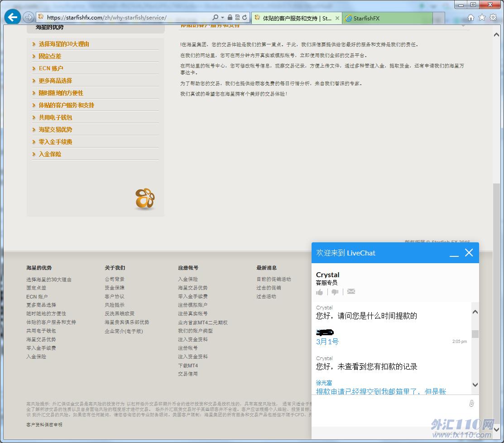
Task: Click the email transcript envelope icon
Action: point(351,291)
